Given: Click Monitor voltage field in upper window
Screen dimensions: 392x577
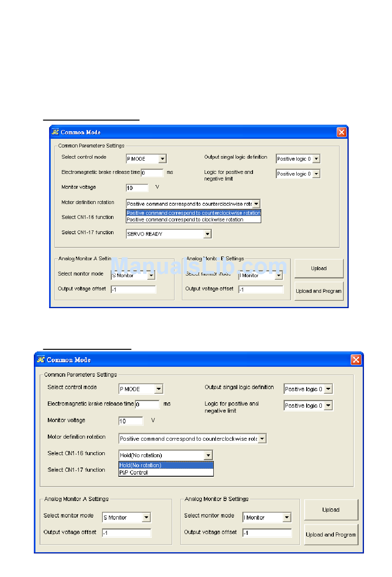Looking at the screenshot, I should pyautogui.click(x=137, y=188).
